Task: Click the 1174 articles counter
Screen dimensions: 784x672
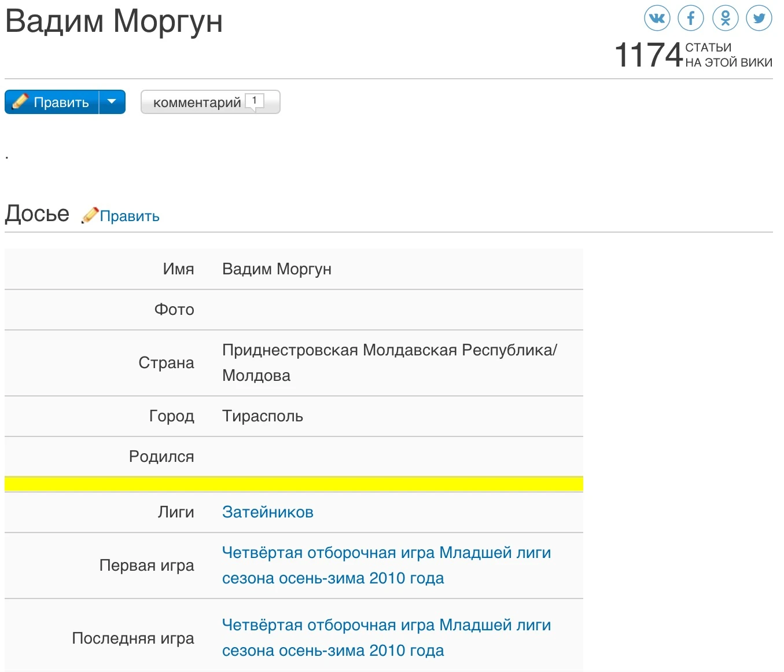Action: click(x=649, y=55)
